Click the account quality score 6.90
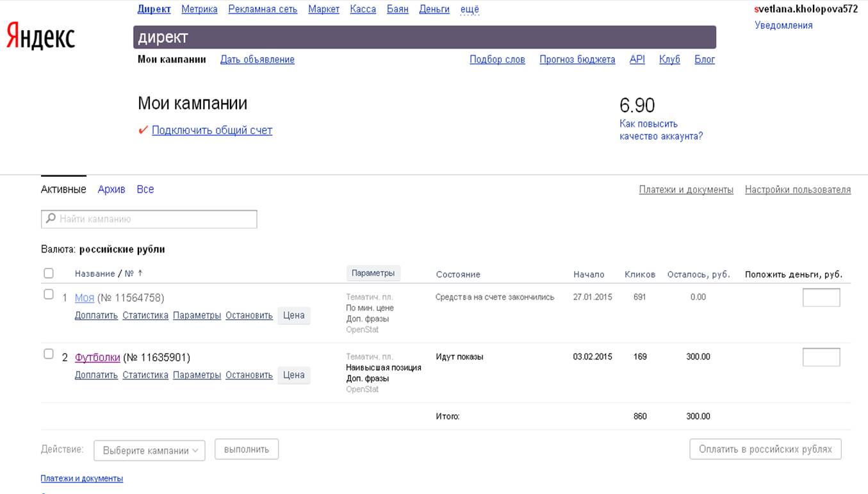 pyautogui.click(x=637, y=105)
